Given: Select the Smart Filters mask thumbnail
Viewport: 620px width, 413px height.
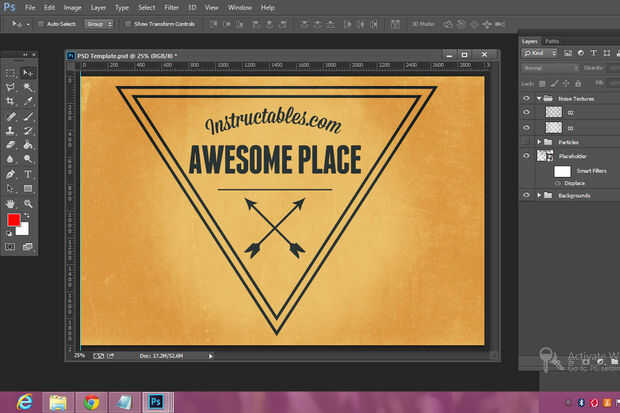Looking at the screenshot, I should tap(562, 171).
